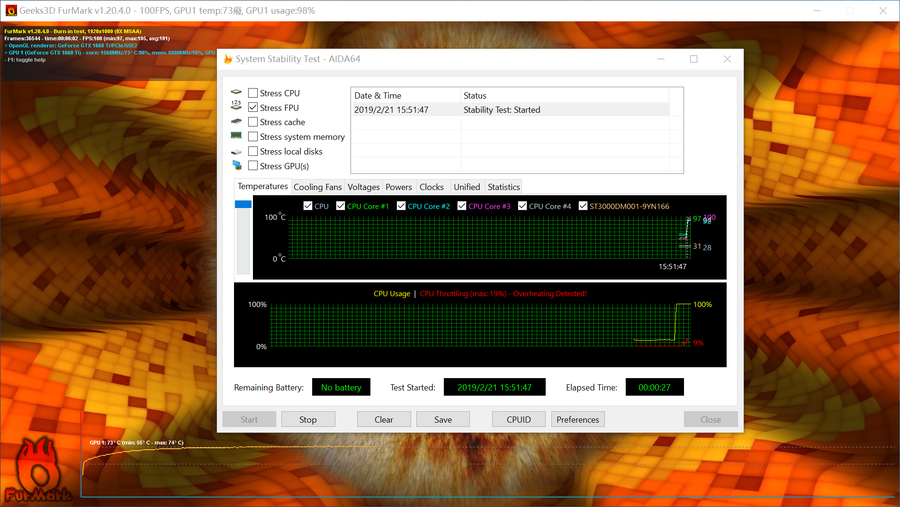Open the Statistics tab

click(503, 187)
